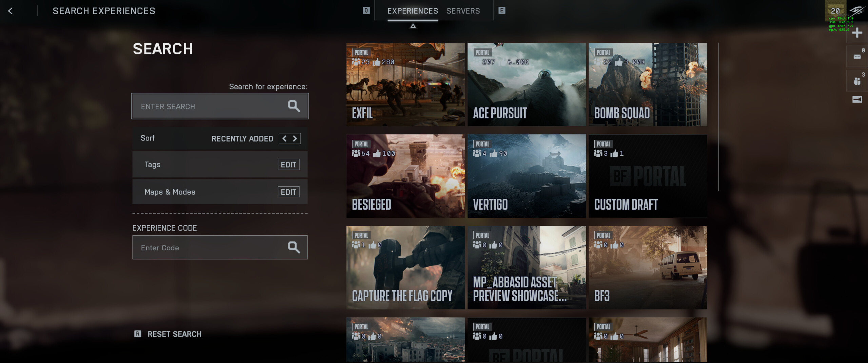Switch sort to previous option arrow

point(284,138)
